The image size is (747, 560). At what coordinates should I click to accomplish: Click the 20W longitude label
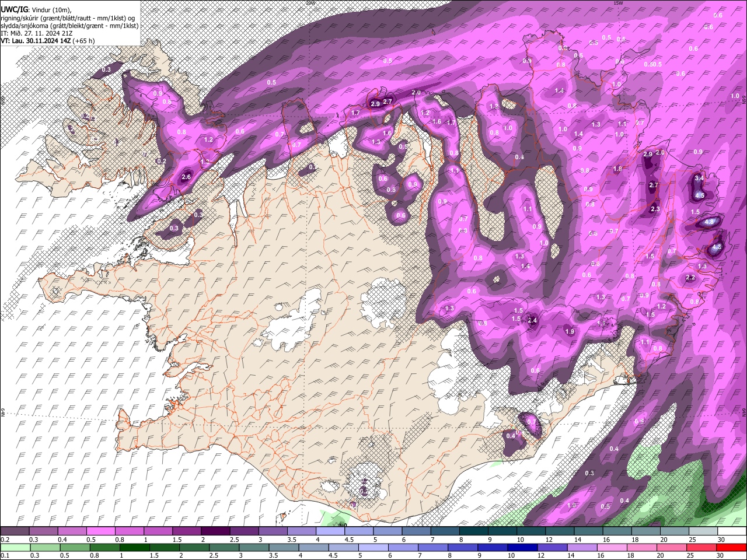pyautogui.click(x=310, y=2)
